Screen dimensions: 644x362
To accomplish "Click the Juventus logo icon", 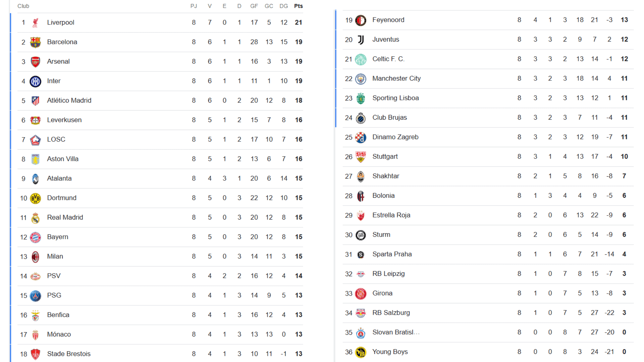I will tap(361, 40).
